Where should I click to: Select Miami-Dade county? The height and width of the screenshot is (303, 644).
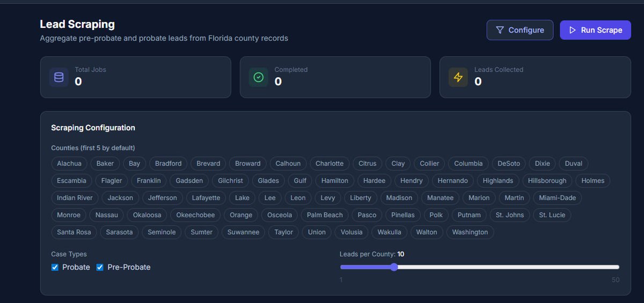(x=558, y=198)
